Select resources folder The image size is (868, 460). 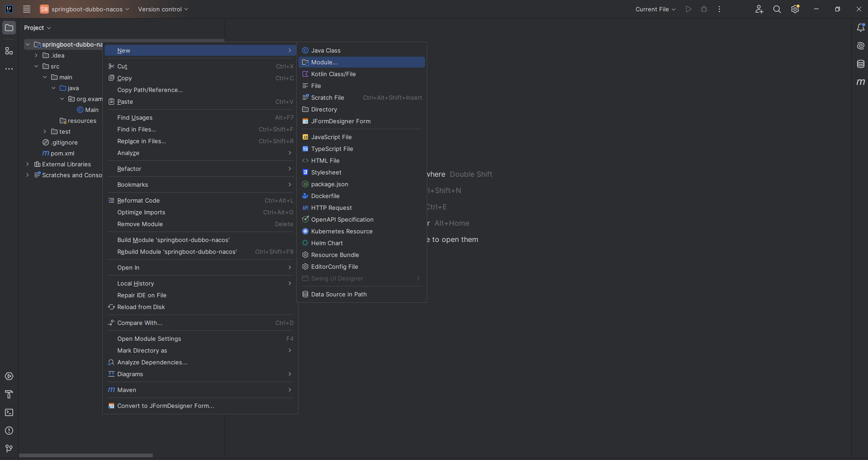(78, 121)
